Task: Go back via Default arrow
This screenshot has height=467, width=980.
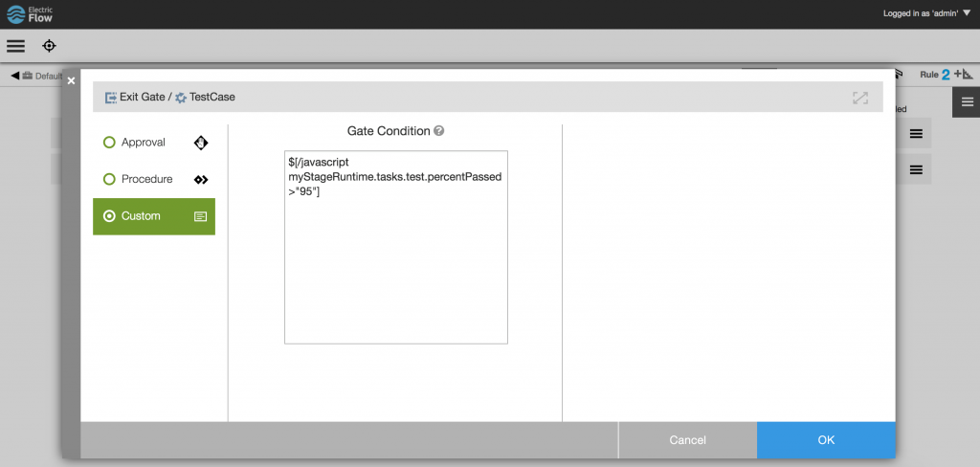Action: pos(15,76)
